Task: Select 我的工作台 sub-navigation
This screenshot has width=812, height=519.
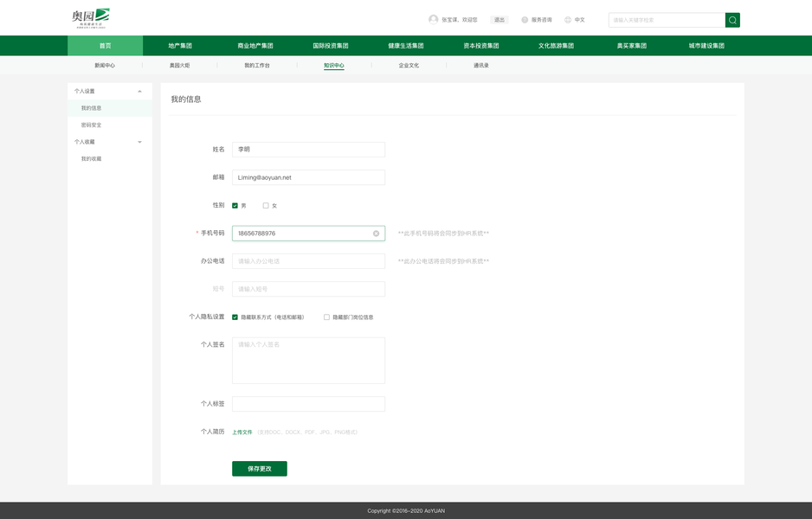Action: [x=257, y=65]
